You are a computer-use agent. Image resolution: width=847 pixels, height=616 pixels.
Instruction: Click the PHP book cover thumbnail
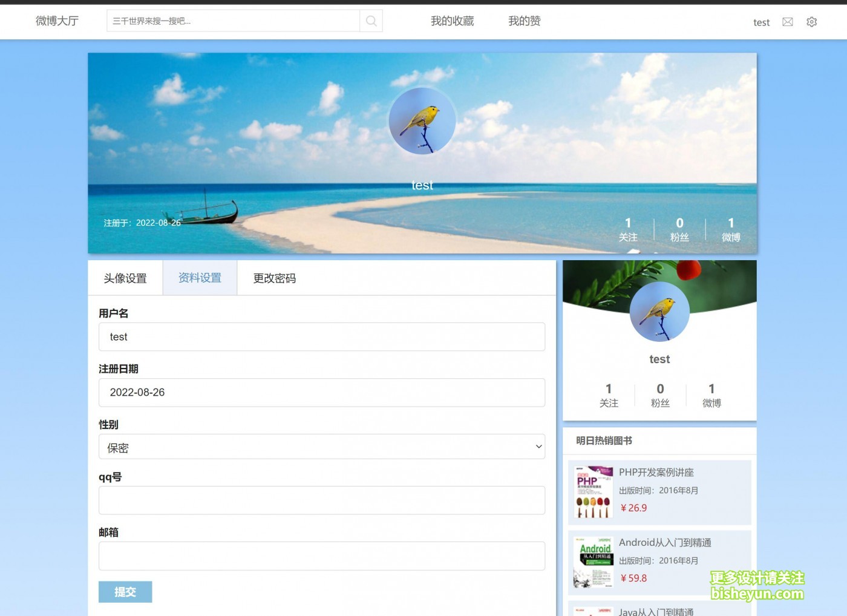pyautogui.click(x=594, y=492)
